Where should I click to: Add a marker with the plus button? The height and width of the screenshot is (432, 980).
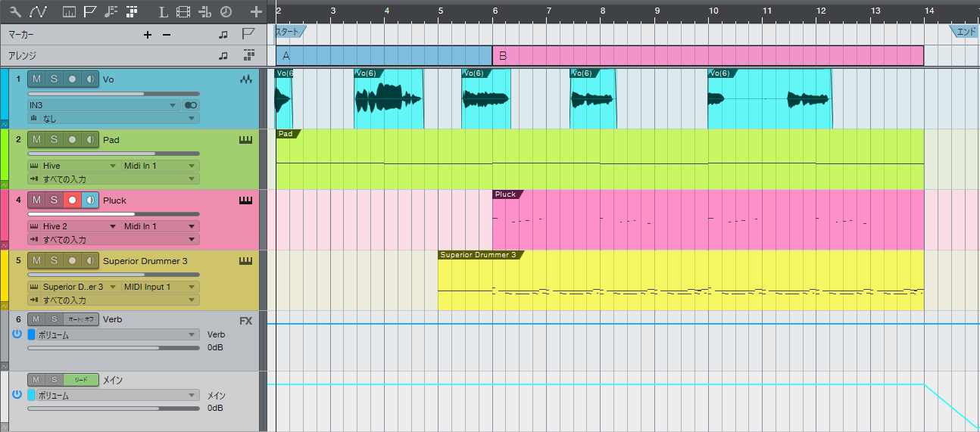click(148, 35)
